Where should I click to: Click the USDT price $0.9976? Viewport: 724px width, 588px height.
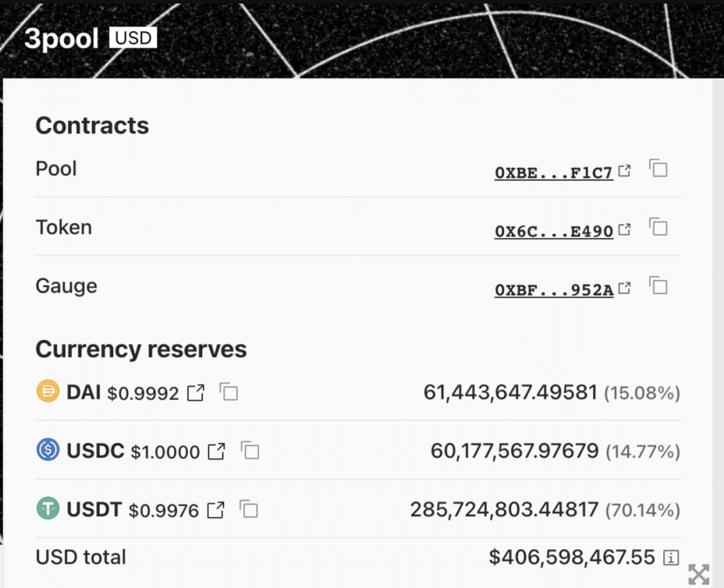(164, 511)
